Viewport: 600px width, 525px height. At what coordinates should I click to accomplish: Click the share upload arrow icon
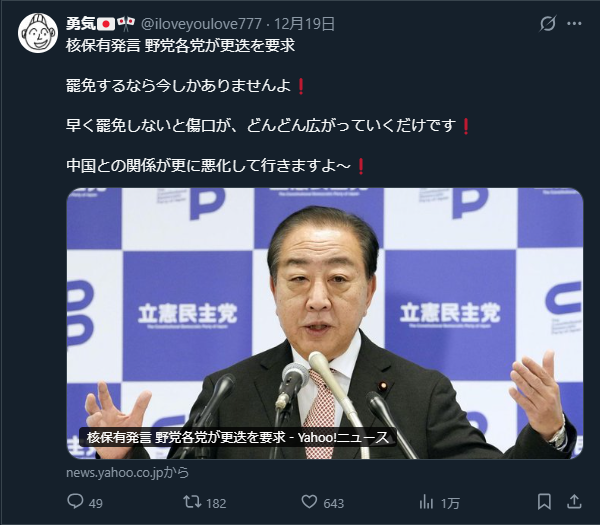[574, 501]
